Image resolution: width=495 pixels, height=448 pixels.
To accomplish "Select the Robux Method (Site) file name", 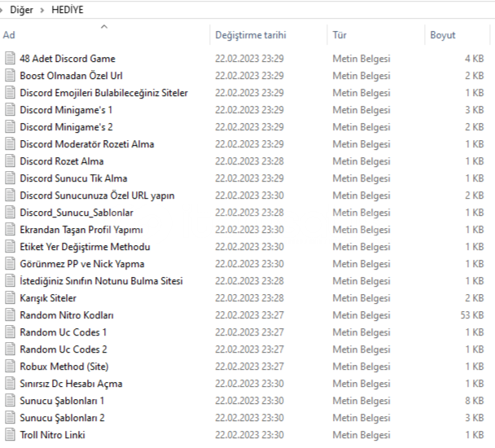I will 64,367.
